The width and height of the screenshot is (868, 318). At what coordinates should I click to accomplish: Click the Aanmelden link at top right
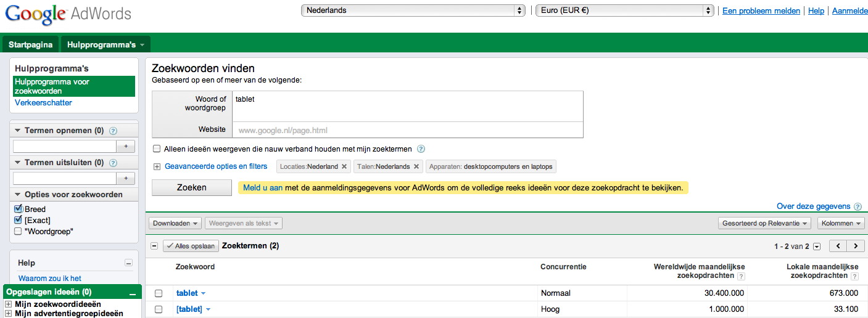tap(850, 10)
